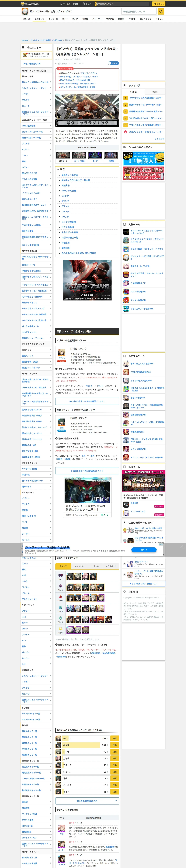The width and height of the screenshot is (186, 868).
Task: Expand the ガチャスケジュール一覧 sidebar item
Action: coord(37,132)
